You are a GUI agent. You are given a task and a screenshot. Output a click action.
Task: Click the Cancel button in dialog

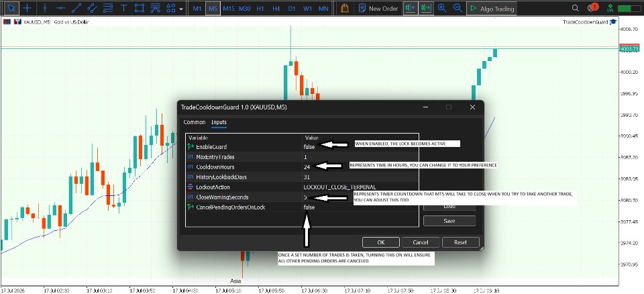(421, 242)
